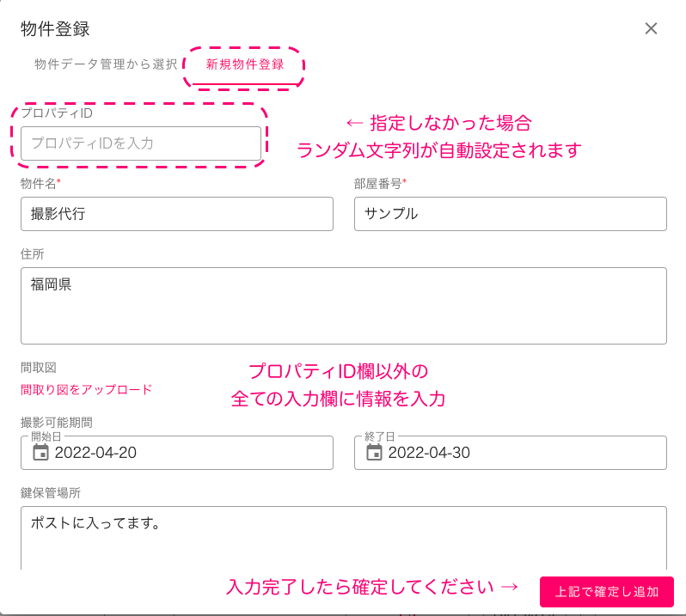The width and height of the screenshot is (686, 616).
Task: Click the 撮影可能期間 section label
Action: [x=57, y=423]
